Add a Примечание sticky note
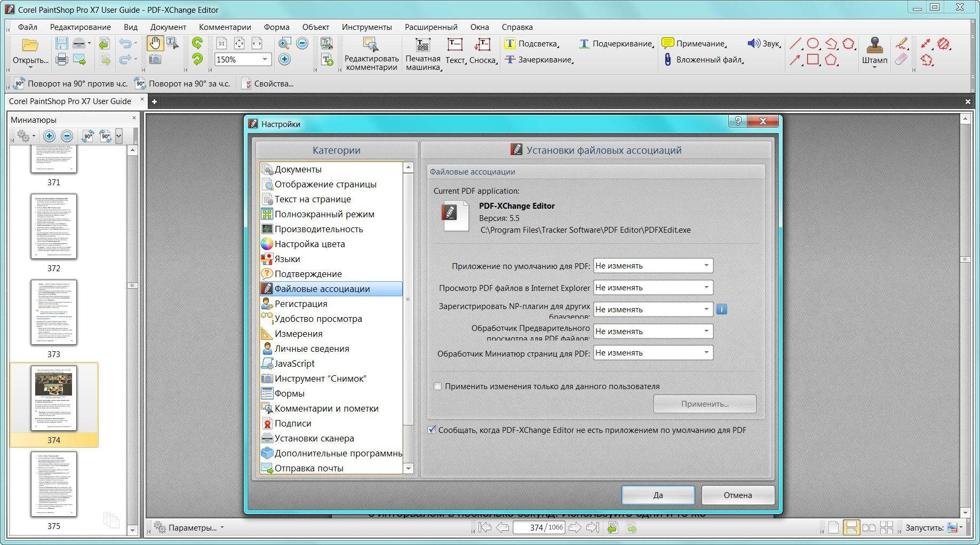 tap(695, 44)
